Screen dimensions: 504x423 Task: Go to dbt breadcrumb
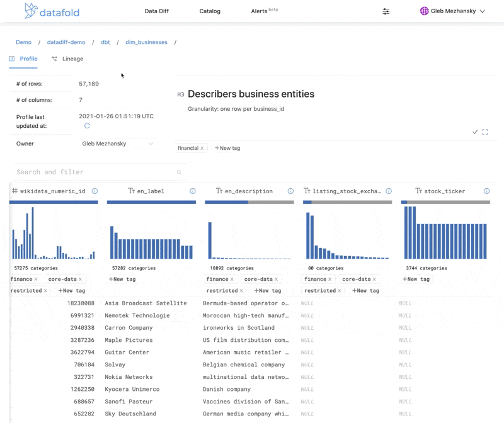pos(105,42)
